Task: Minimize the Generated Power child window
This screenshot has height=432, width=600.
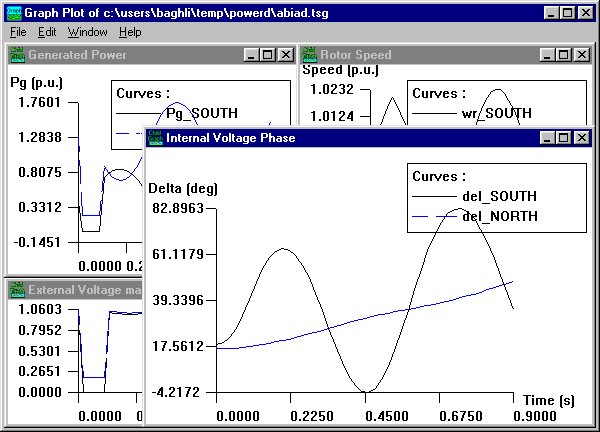Action: 251,55
